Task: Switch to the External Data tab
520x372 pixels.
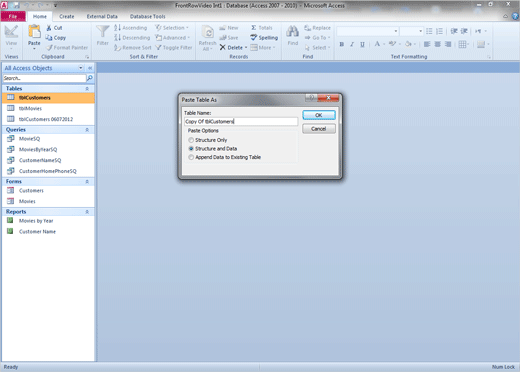Action: click(x=102, y=16)
